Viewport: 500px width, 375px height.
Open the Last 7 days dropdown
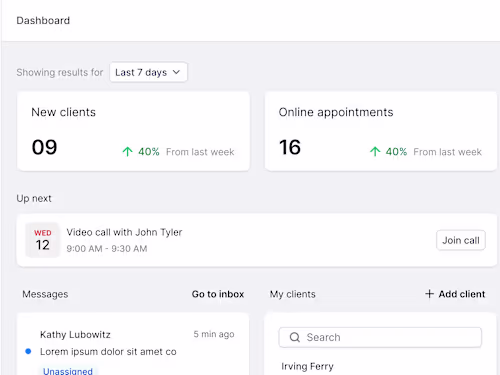click(x=148, y=72)
